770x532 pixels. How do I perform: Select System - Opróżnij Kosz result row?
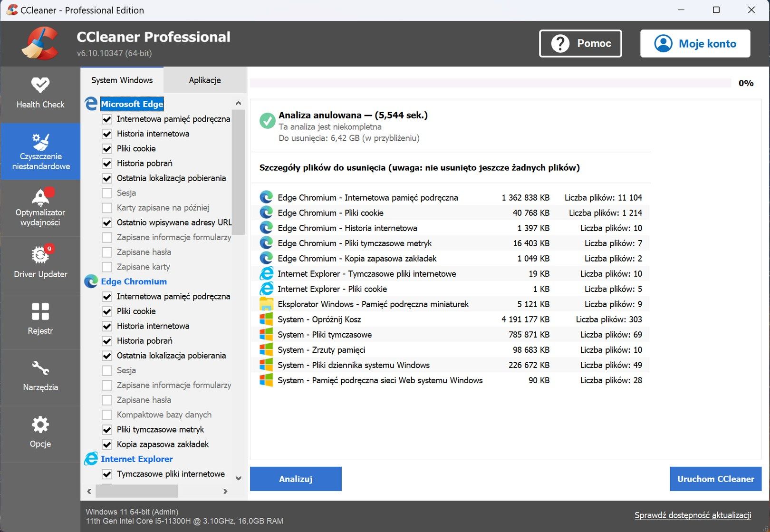pos(451,319)
